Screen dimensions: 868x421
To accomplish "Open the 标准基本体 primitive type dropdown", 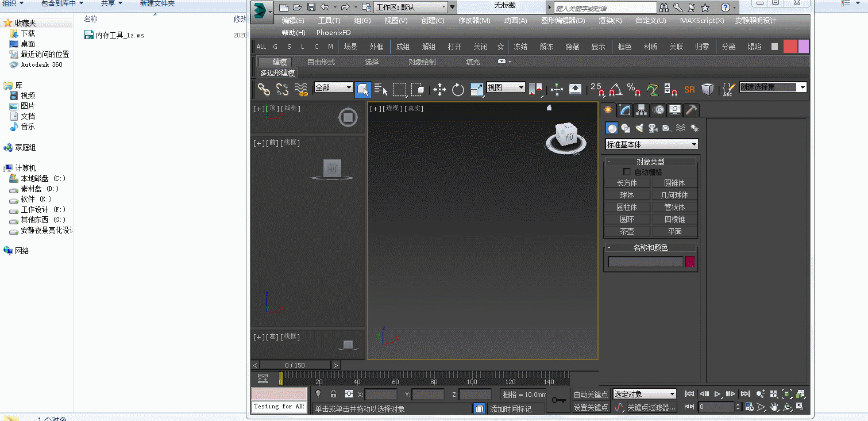I will click(651, 144).
